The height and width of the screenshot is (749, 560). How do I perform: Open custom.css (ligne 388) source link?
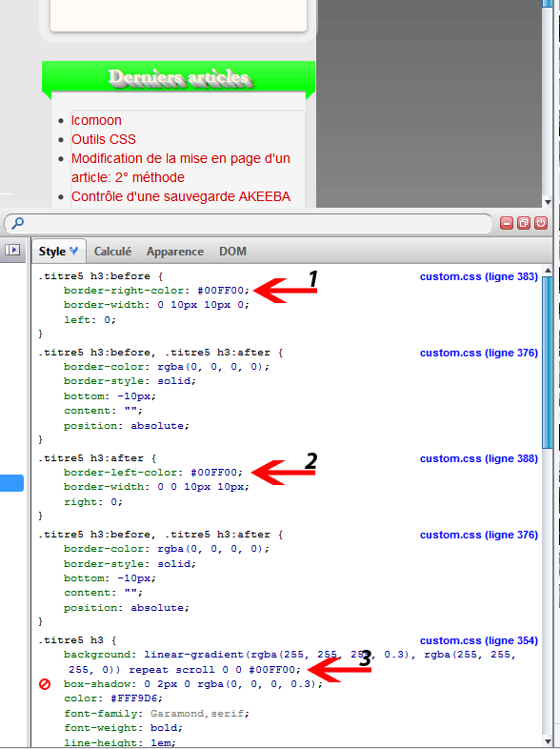[x=479, y=458]
